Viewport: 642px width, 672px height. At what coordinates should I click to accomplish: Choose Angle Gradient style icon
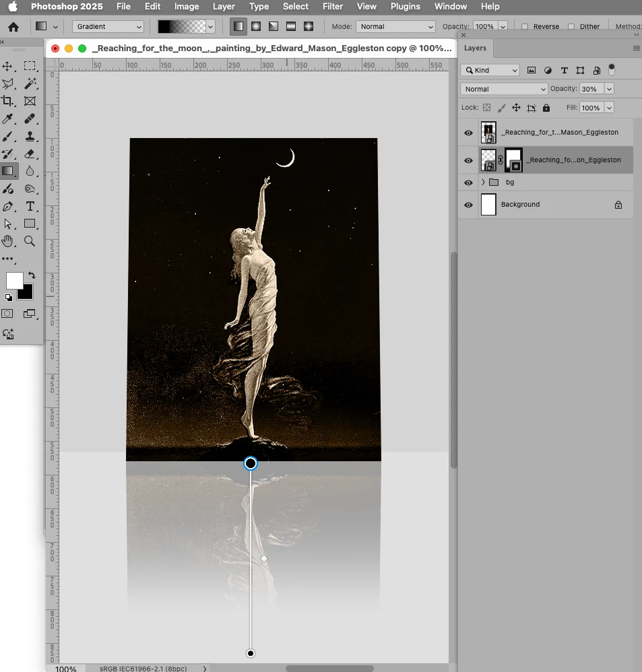tap(274, 26)
